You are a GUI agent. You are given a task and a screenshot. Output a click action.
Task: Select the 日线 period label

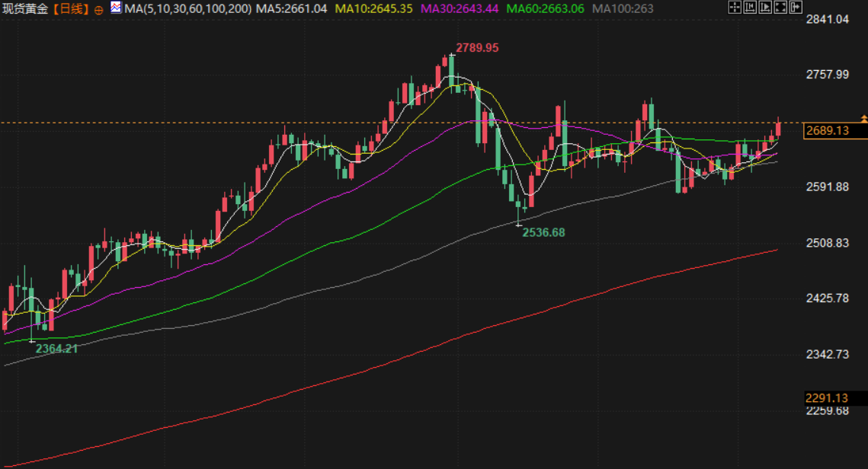pyautogui.click(x=71, y=9)
